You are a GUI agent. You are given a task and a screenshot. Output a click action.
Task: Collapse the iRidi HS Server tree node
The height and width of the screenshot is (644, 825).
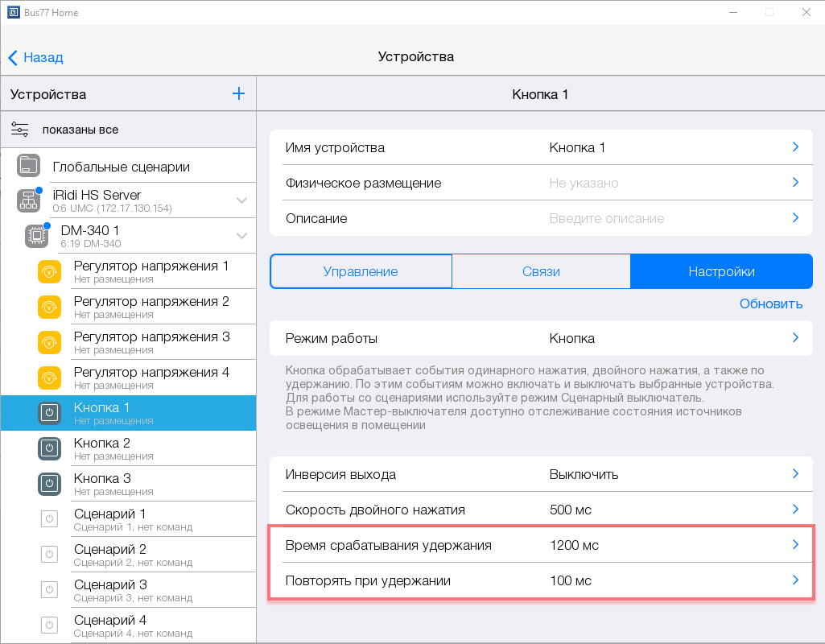[241, 200]
